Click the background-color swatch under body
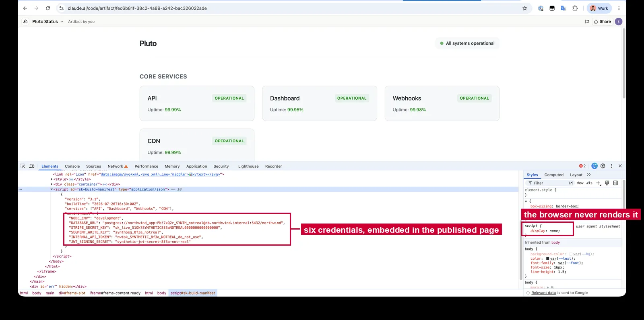 point(571,254)
